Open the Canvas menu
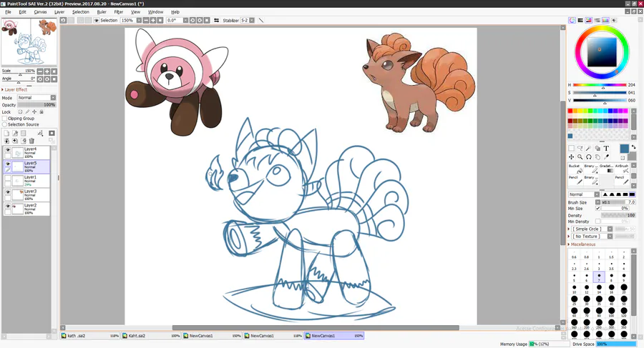Screen dimensions: 644x348 point(40,12)
